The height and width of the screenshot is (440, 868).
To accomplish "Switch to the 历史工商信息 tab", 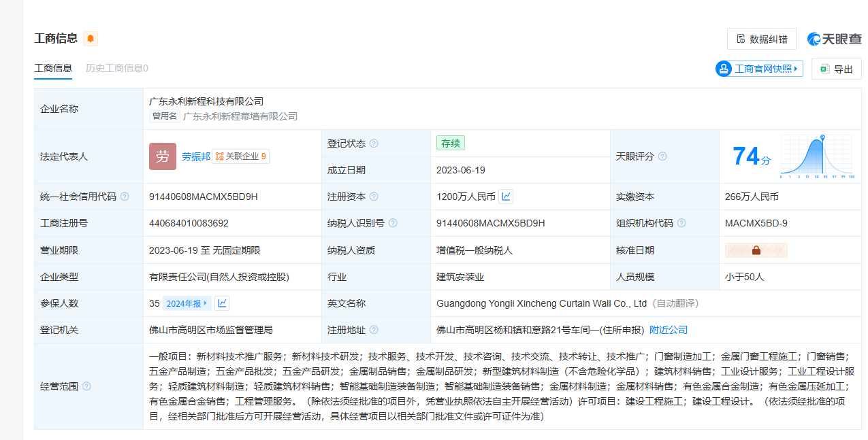I will 116,68.
